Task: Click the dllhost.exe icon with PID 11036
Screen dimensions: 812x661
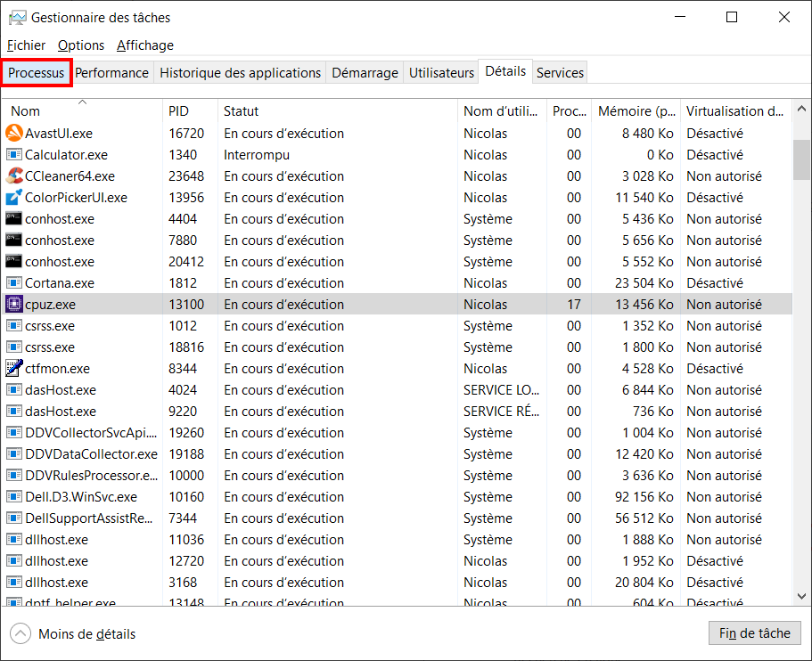Action: click(x=14, y=539)
